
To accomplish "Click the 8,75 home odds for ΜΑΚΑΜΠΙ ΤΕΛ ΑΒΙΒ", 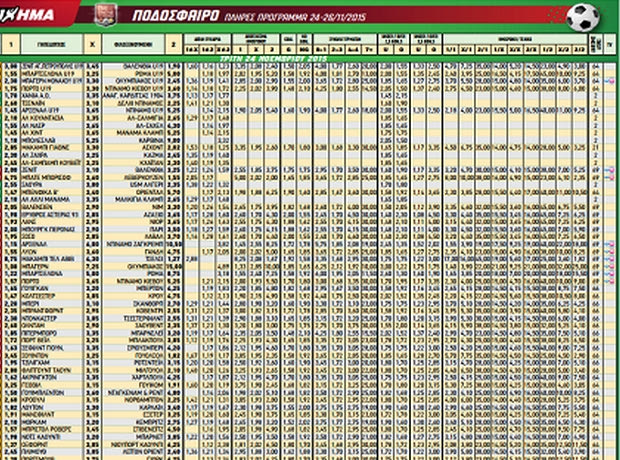I will coord(11,259).
